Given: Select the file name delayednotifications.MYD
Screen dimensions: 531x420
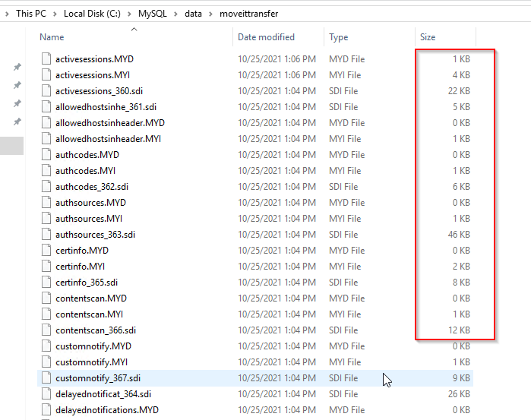Looking at the screenshot, I should point(107,410).
